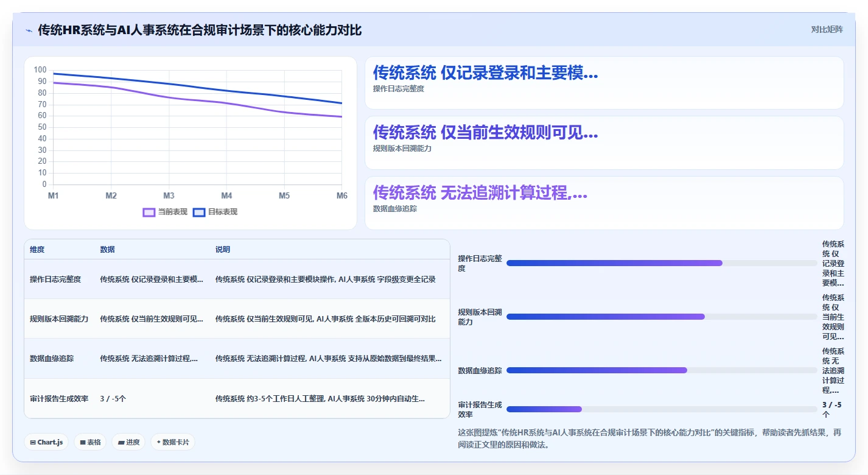
Task: Click '3 / -5 个' value beside progress bar
Action: tap(832, 409)
